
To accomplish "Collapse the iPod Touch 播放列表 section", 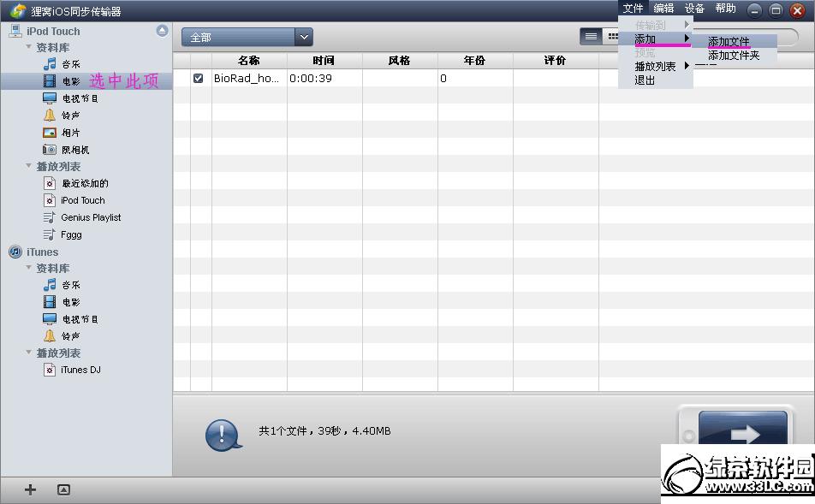I will coord(28,166).
